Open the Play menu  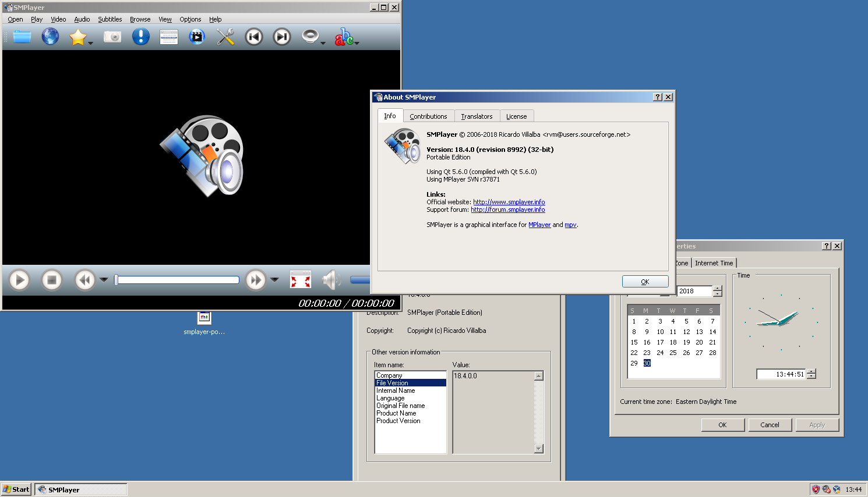tap(37, 19)
